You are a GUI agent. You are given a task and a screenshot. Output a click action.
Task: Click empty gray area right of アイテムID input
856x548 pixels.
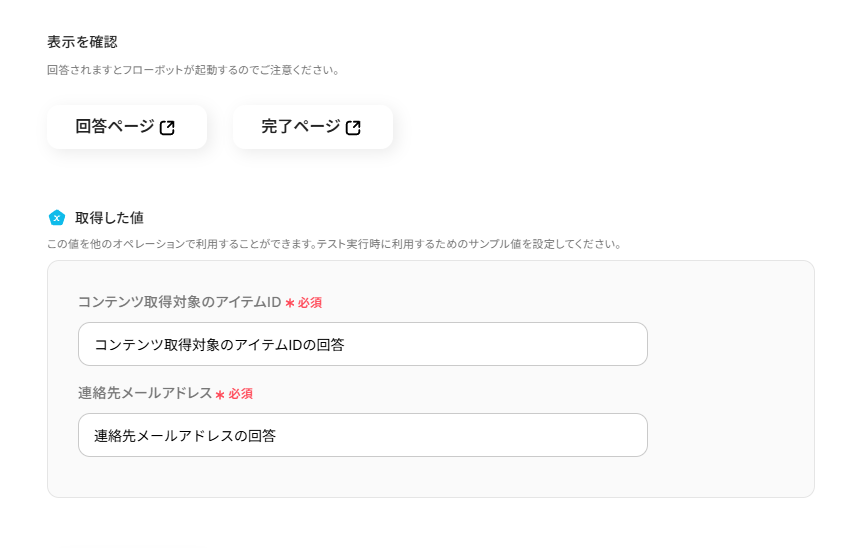(730, 344)
